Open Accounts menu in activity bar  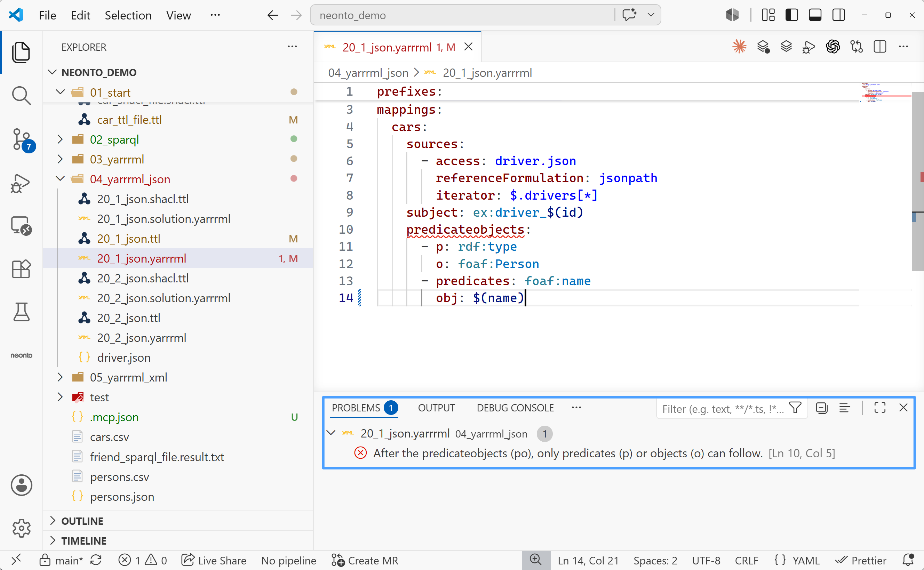click(21, 485)
